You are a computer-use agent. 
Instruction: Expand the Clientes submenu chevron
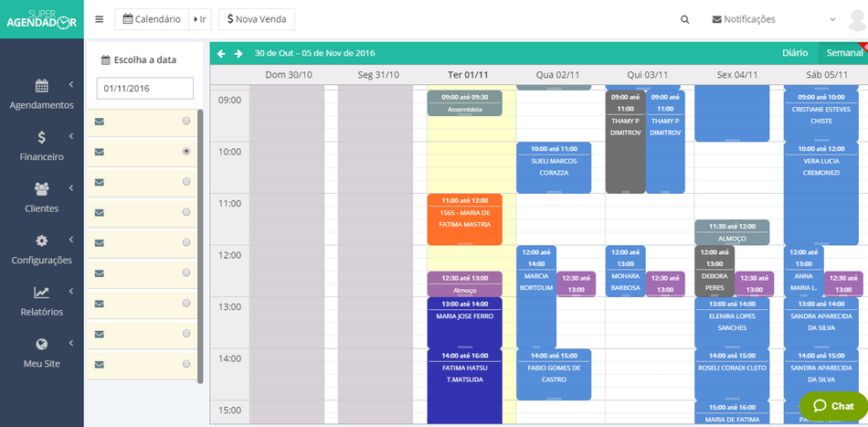pos(71,187)
